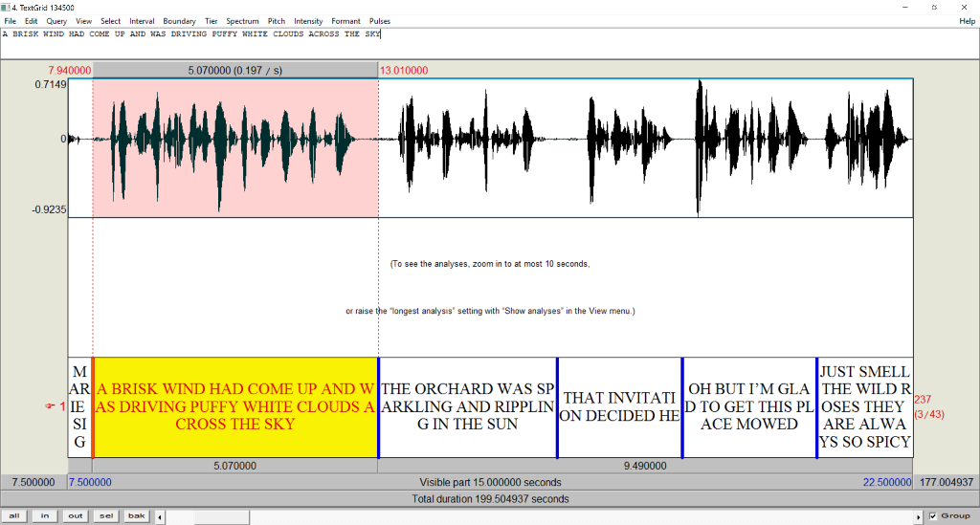Click the 'in' zoom button
This screenshot has height=525, width=980.
point(45,516)
